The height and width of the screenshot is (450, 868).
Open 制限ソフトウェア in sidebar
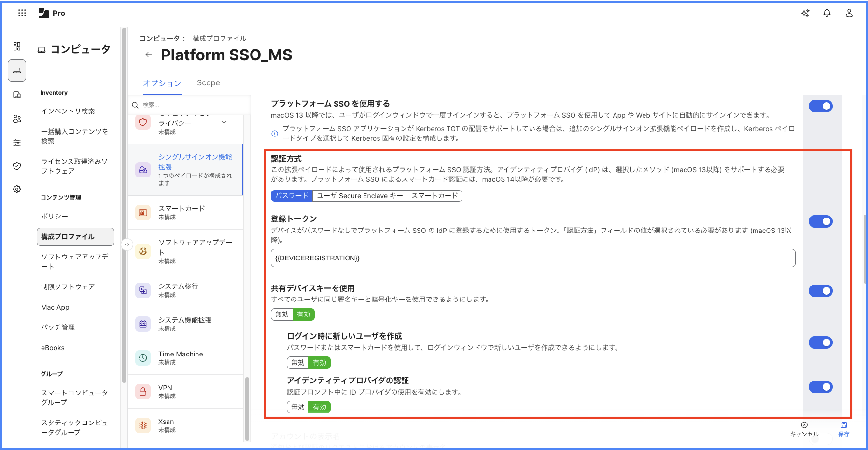pyautogui.click(x=68, y=287)
